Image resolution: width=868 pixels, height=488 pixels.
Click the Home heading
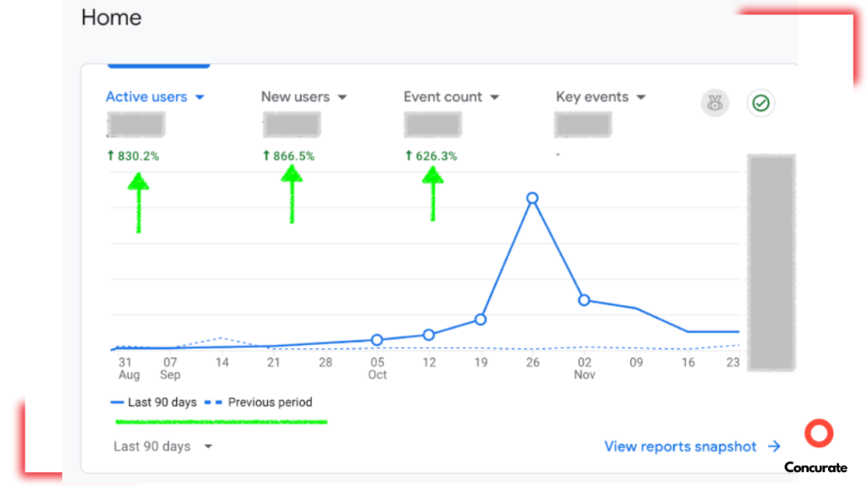pos(111,18)
